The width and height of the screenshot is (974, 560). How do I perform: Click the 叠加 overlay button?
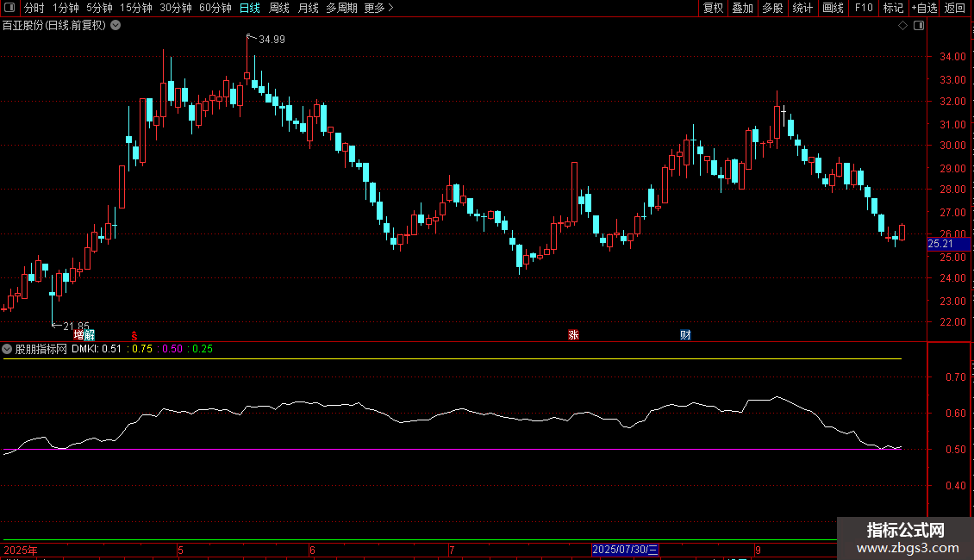click(743, 8)
